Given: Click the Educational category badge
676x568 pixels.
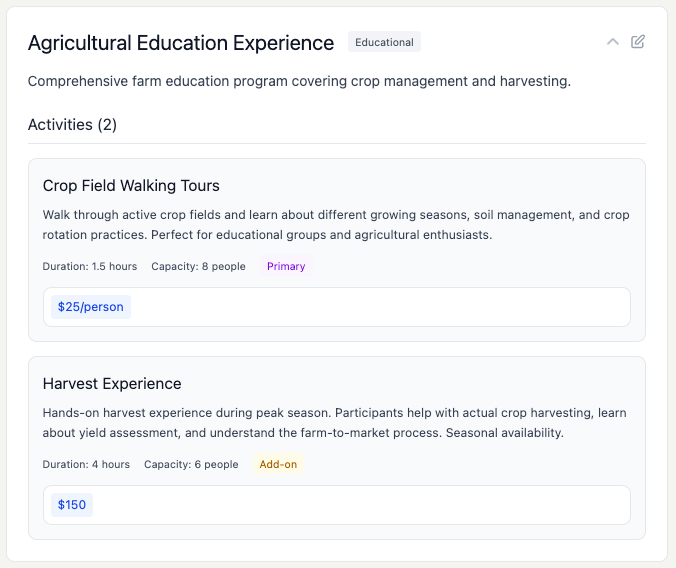Looking at the screenshot, I should click(x=384, y=42).
